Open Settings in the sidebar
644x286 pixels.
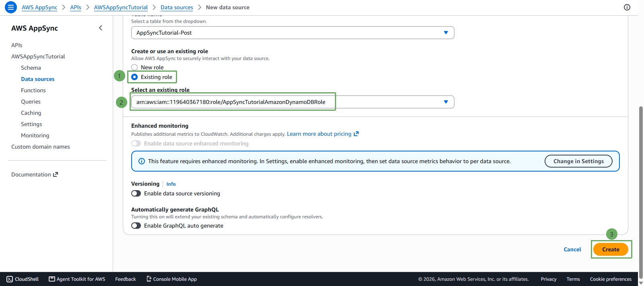click(31, 124)
